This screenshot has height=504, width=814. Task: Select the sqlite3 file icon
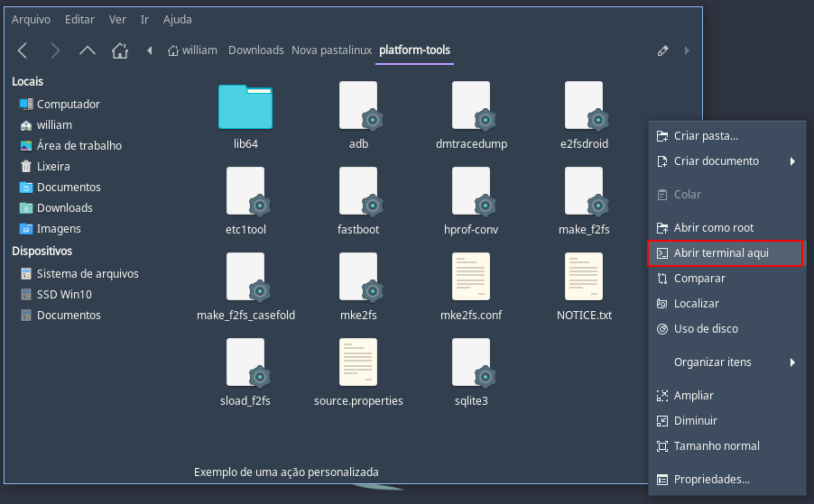474,362
